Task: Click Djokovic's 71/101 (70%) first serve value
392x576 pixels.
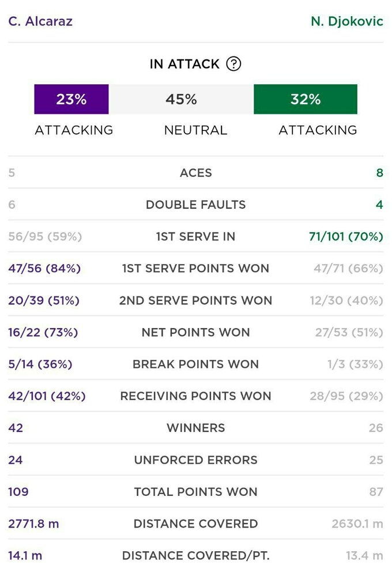Action: pyautogui.click(x=346, y=236)
